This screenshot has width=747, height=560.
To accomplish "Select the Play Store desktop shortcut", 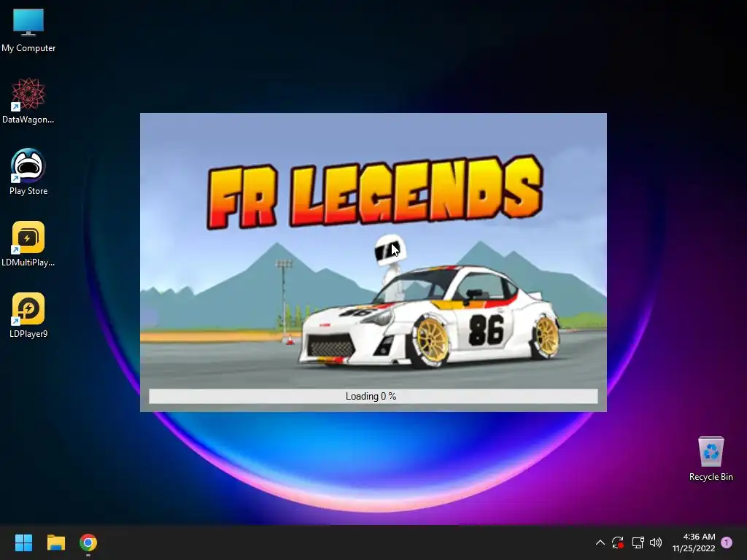I will pyautogui.click(x=28, y=172).
